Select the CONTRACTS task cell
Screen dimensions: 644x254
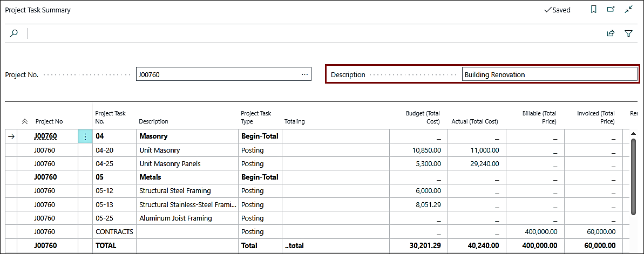114,232
